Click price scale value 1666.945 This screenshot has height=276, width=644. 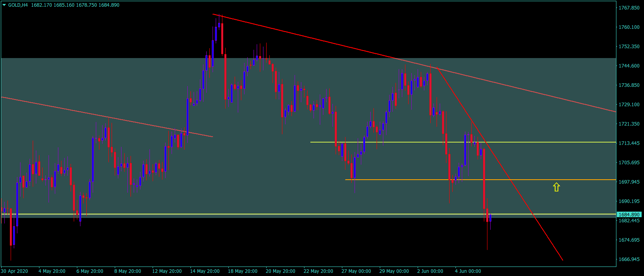(x=629, y=259)
